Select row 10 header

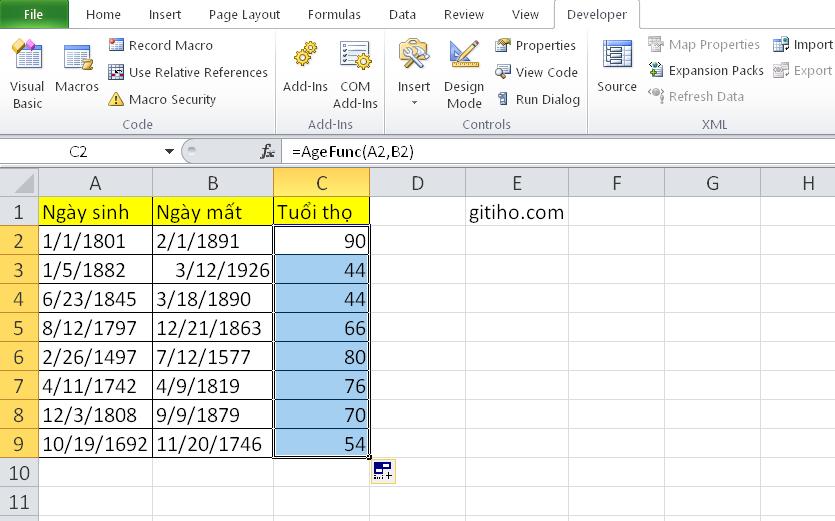pos(19,473)
